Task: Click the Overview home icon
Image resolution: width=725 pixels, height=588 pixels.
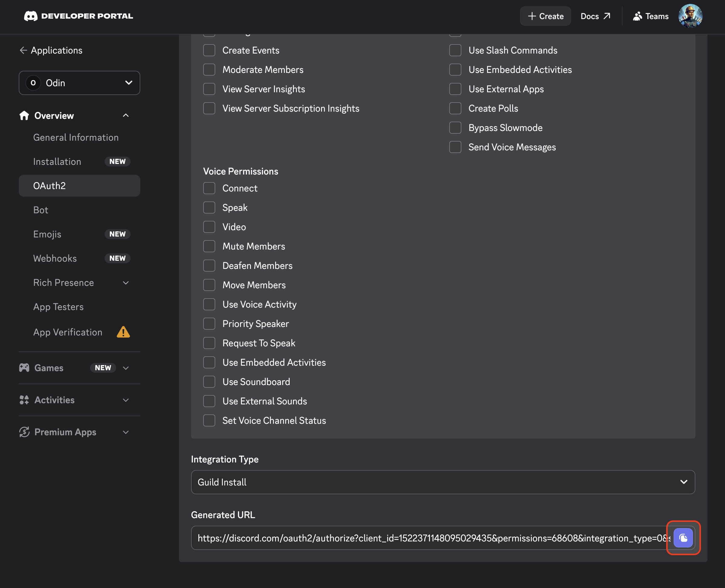Action: tap(24, 116)
